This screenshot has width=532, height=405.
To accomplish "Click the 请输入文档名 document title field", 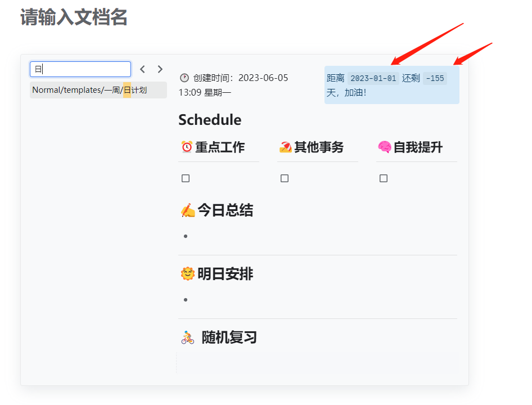I will [x=74, y=17].
